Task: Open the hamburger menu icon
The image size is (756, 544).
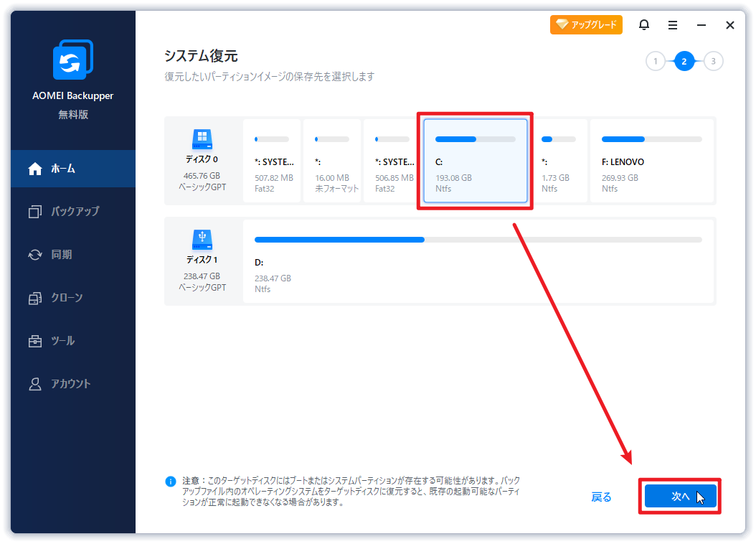Action: pyautogui.click(x=673, y=25)
